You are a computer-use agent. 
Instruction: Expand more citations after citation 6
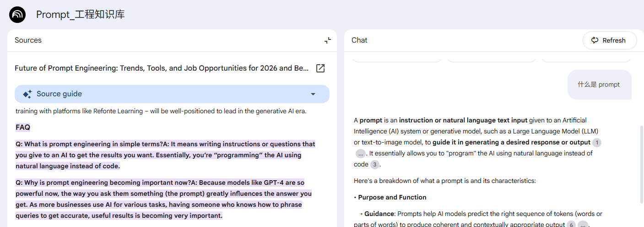(582, 225)
